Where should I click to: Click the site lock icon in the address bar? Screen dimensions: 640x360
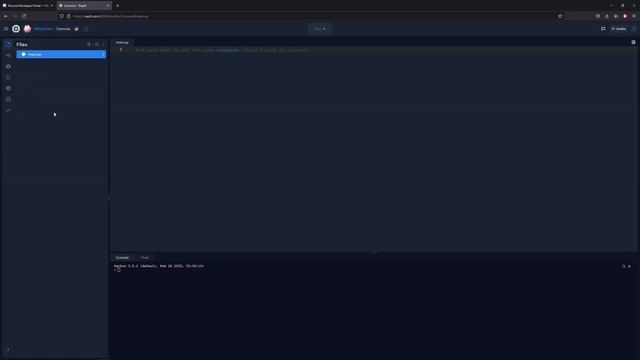point(69,16)
